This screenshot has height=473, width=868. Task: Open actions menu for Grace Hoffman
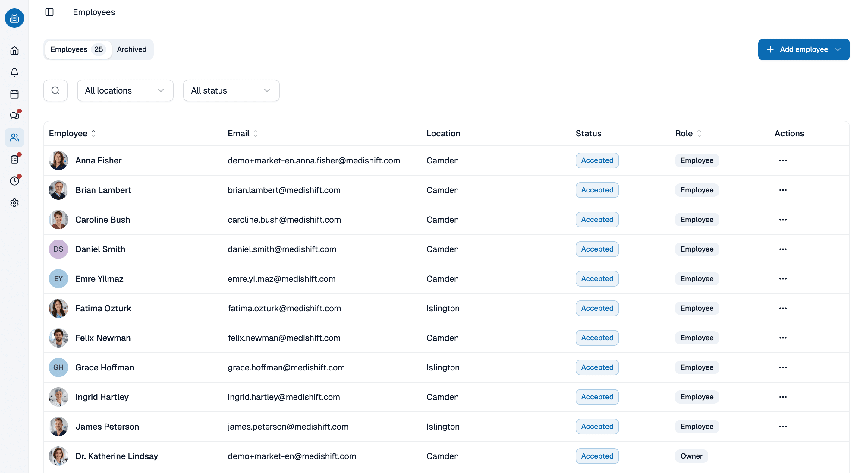pyautogui.click(x=783, y=367)
